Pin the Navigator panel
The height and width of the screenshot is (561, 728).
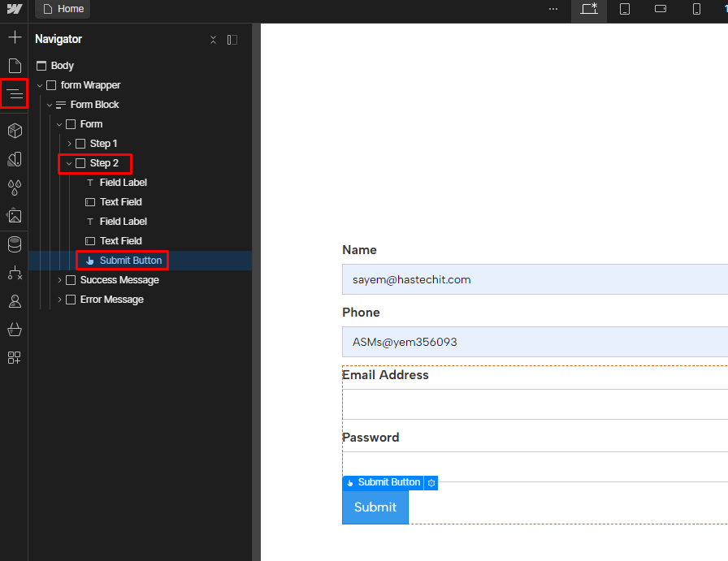coord(232,40)
